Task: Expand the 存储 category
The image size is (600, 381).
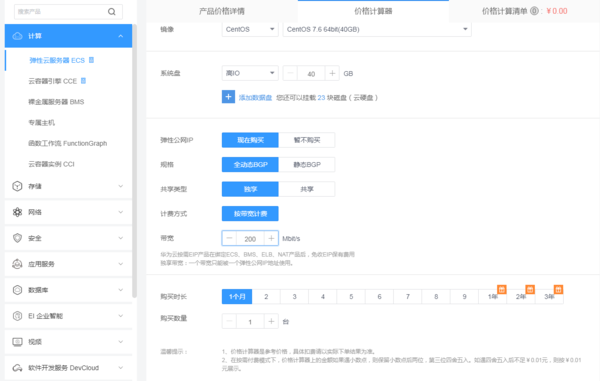Action: coord(121,186)
